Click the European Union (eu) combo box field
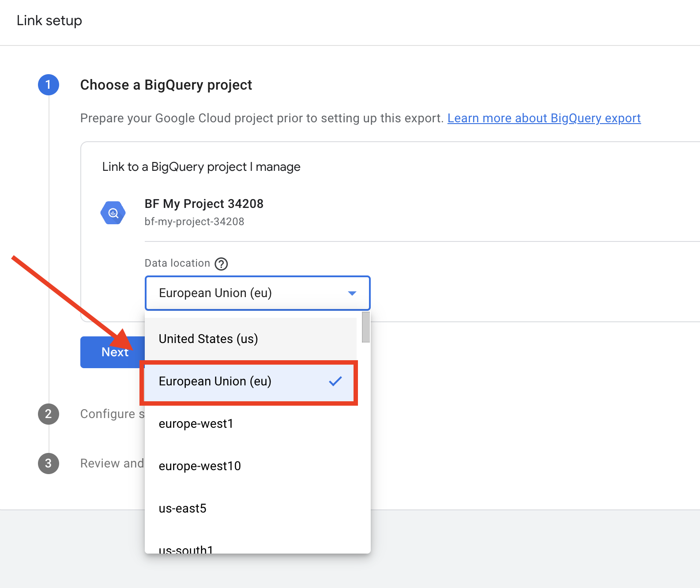This screenshot has width=700, height=588. pos(258,293)
